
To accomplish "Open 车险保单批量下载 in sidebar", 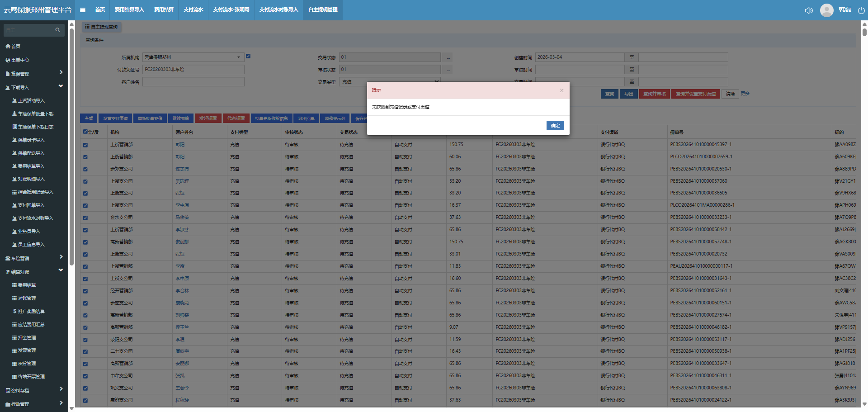I will pos(35,114).
